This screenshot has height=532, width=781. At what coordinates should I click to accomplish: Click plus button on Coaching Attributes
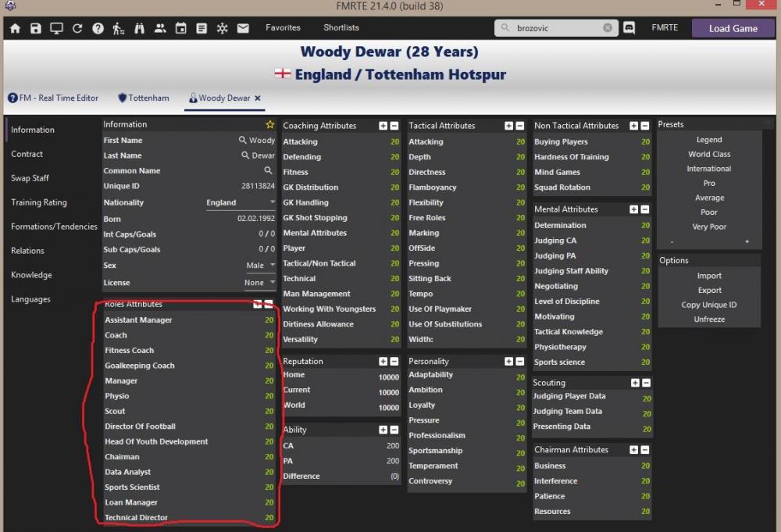point(383,126)
